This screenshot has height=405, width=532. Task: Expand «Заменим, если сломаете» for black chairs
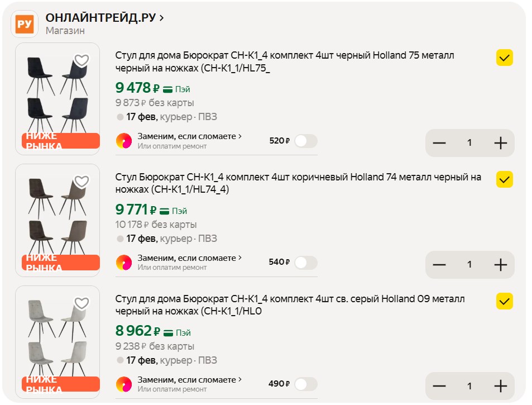190,136
